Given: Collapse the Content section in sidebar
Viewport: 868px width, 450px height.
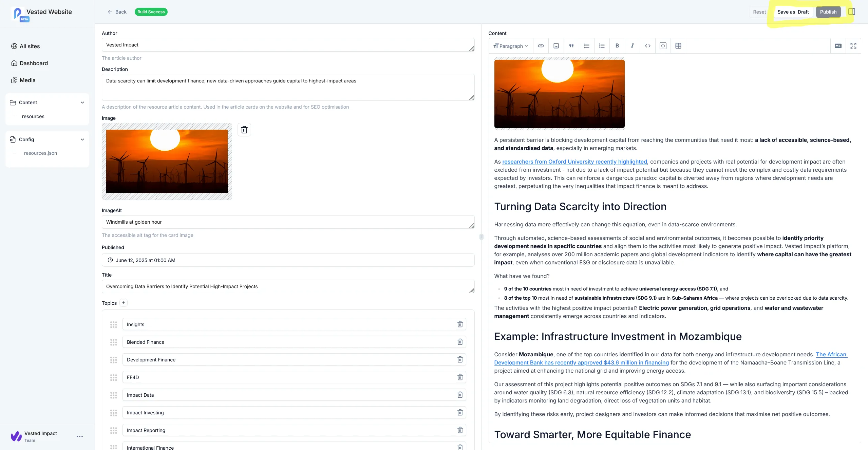Looking at the screenshot, I should tap(82, 102).
